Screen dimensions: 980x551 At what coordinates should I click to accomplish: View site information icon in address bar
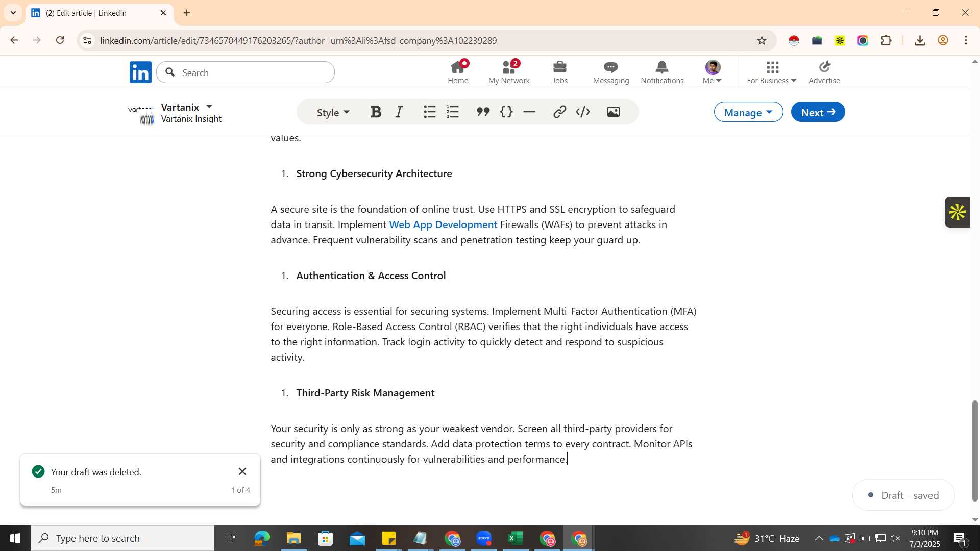coord(87,40)
